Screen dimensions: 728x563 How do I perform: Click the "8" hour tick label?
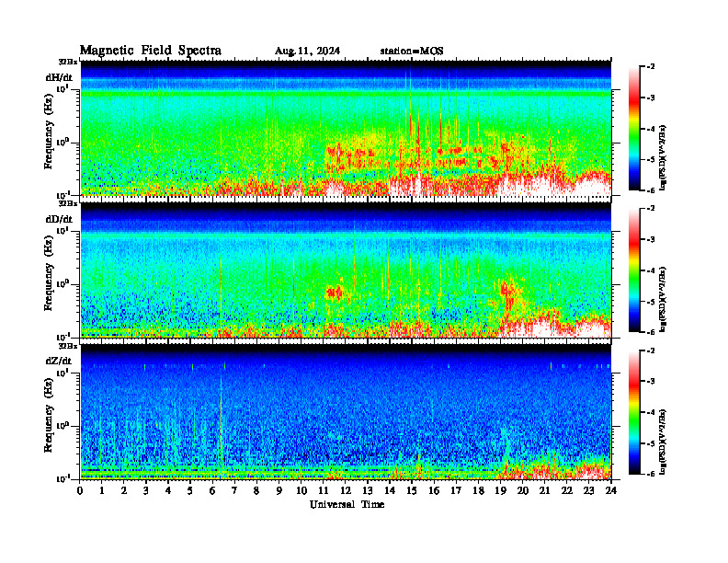tap(256, 491)
